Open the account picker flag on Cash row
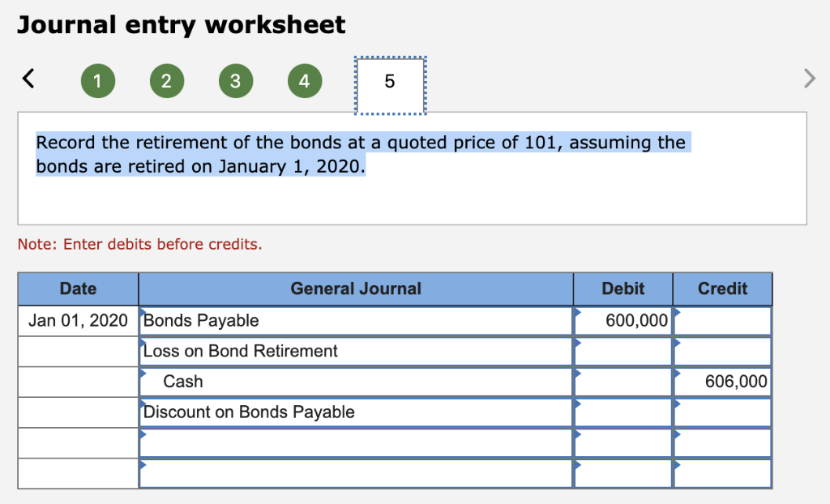Viewport: 830px width, 504px height. pos(144,374)
